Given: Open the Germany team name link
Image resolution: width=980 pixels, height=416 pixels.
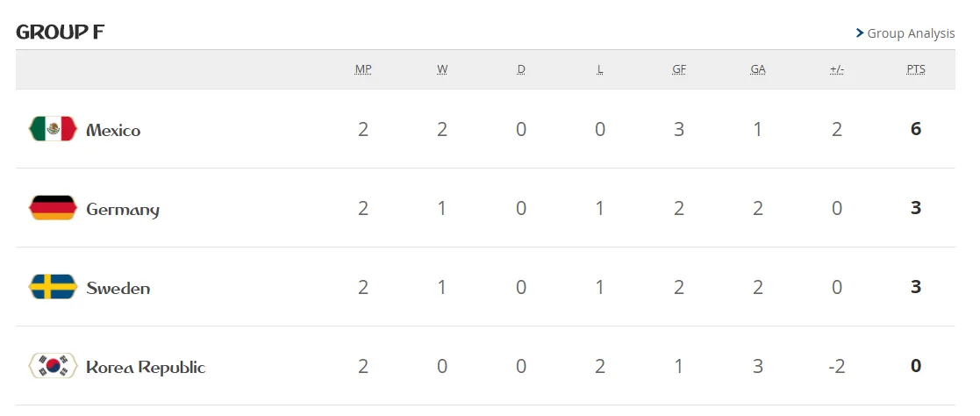Looking at the screenshot, I should click(123, 210).
